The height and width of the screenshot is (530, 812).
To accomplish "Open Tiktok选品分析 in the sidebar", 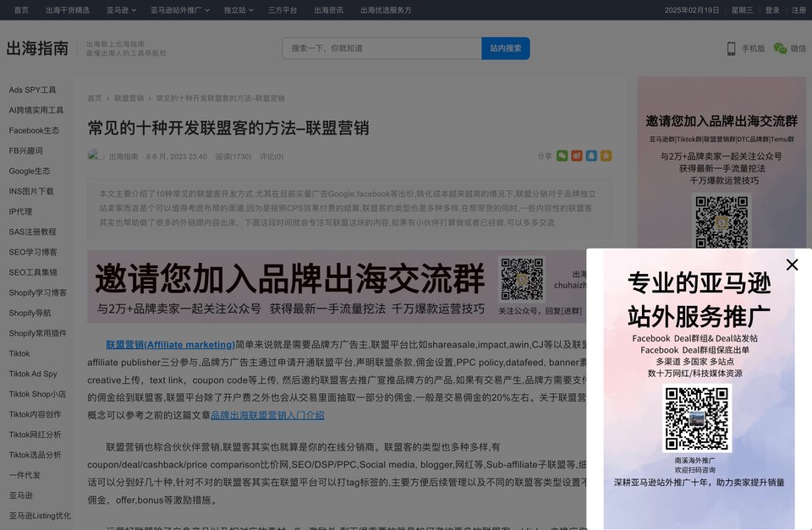I will pyautogui.click(x=35, y=455).
